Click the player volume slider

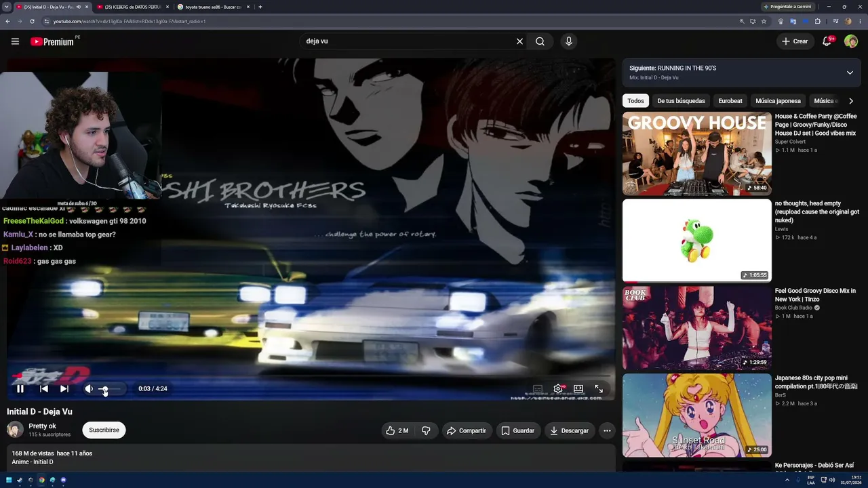click(111, 389)
